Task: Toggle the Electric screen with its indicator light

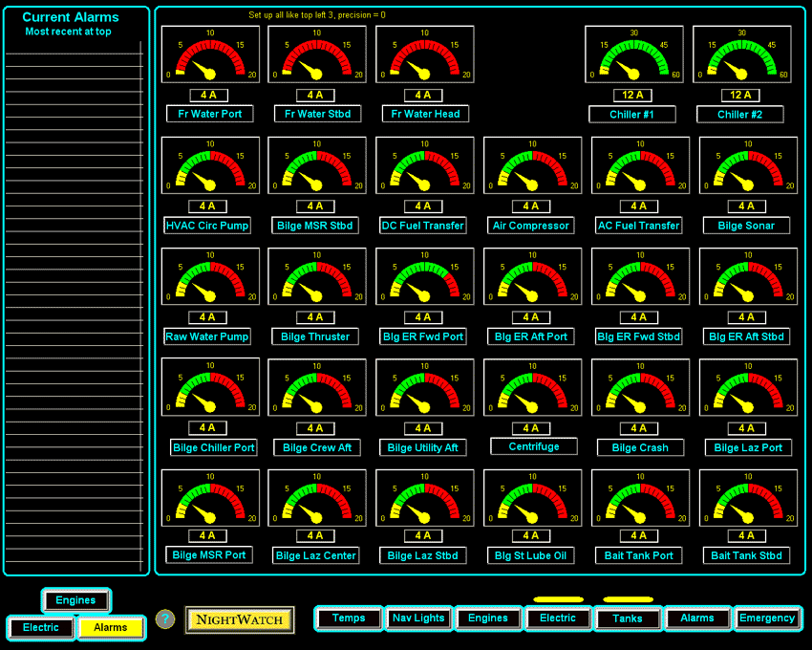Action: [x=558, y=618]
